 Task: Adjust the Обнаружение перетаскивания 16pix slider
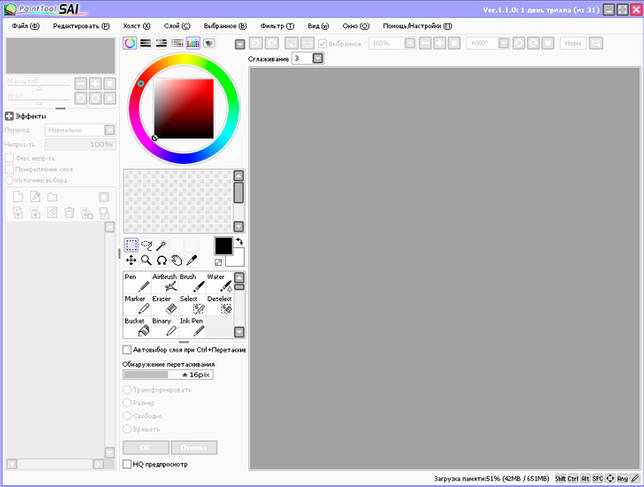click(168, 374)
